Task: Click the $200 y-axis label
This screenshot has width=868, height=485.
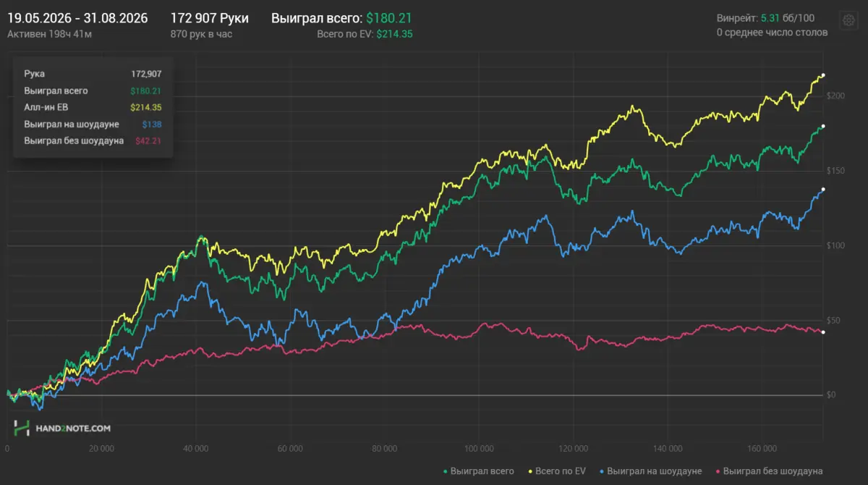Action: pyautogui.click(x=835, y=96)
